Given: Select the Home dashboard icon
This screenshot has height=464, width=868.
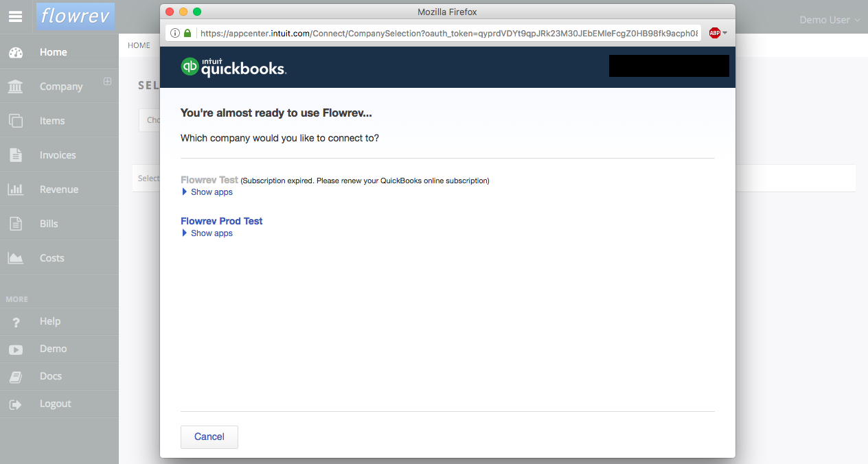Looking at the screenshot, I should tap(16, 52).
